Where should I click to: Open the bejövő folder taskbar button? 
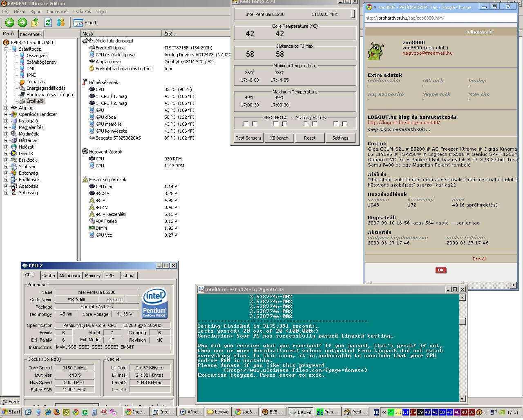click(x=218, y=412)
